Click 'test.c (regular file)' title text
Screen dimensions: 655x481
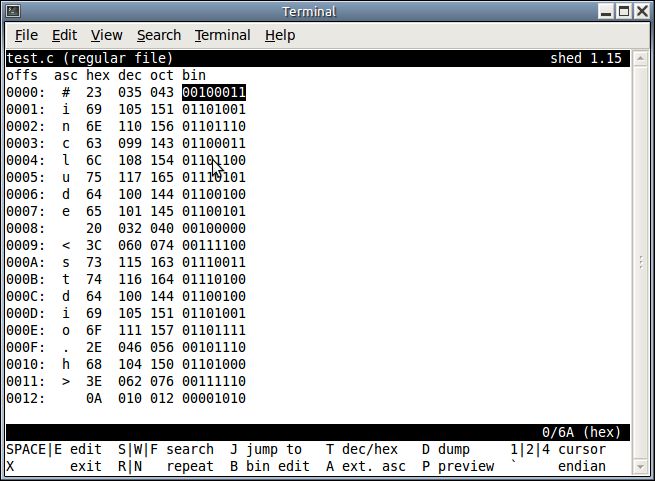tap(90, 59)
